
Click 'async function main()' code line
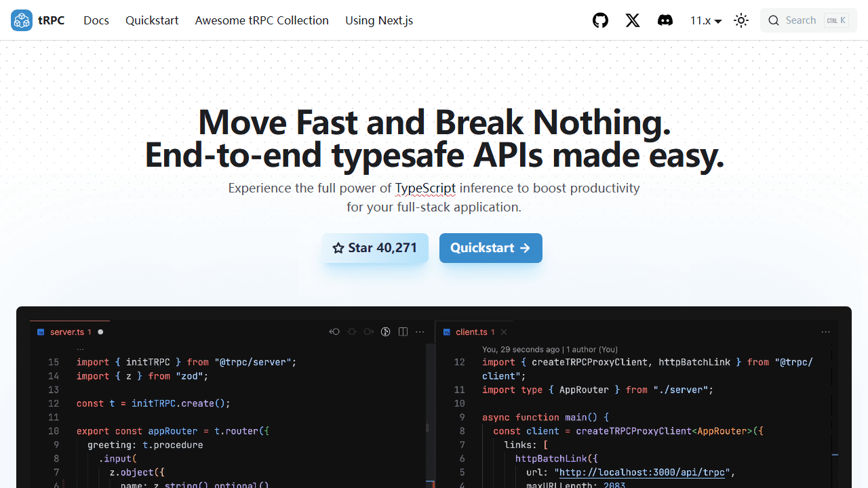tap(546, 418)
